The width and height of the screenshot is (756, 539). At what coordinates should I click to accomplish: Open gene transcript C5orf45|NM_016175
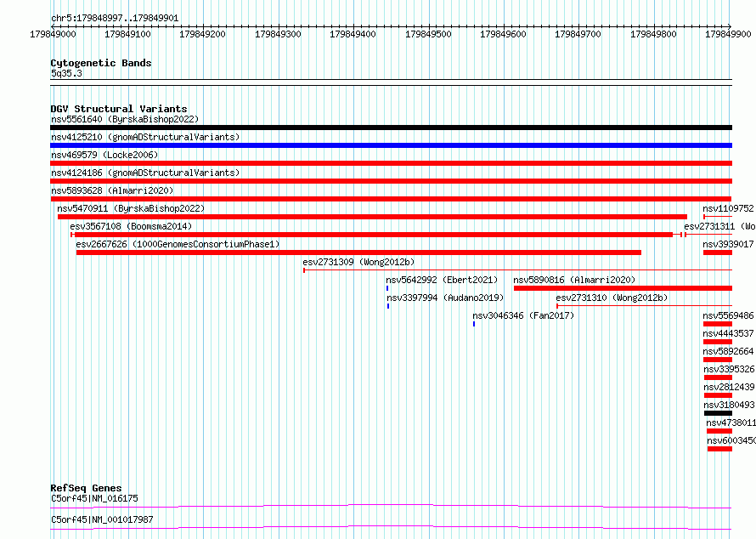[x=94, y=498]
